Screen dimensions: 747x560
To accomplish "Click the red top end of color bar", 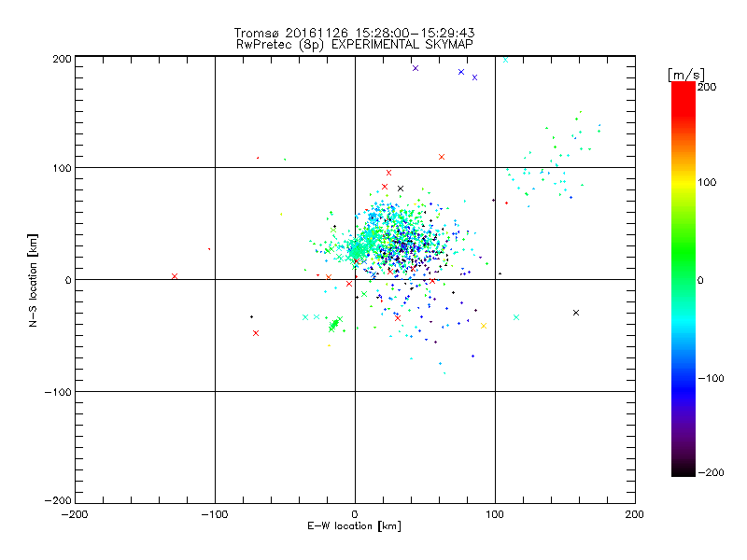I will (683, 87).
